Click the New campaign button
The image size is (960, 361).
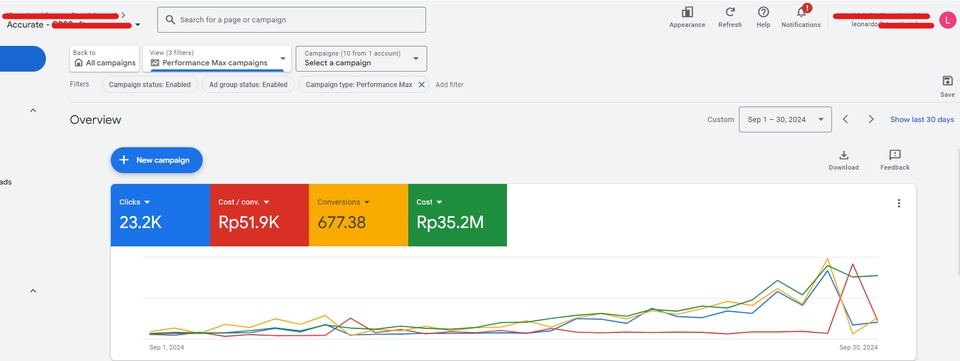pyautogui.click(x=157, y=160)
